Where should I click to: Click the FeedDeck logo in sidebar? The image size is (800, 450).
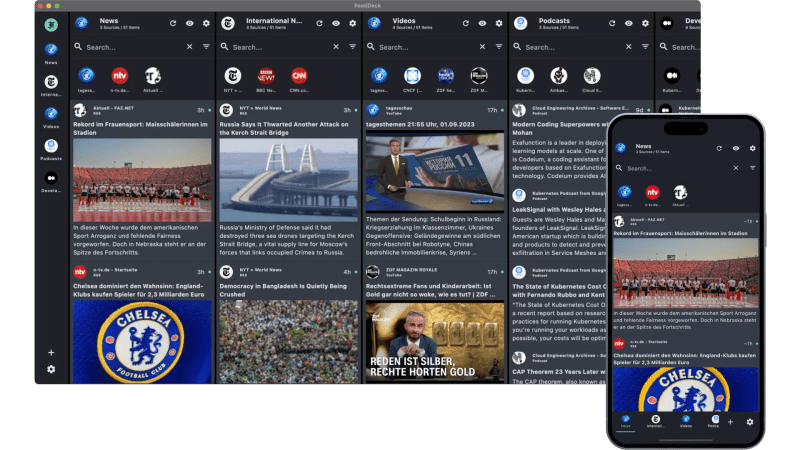tap(51, 24)
